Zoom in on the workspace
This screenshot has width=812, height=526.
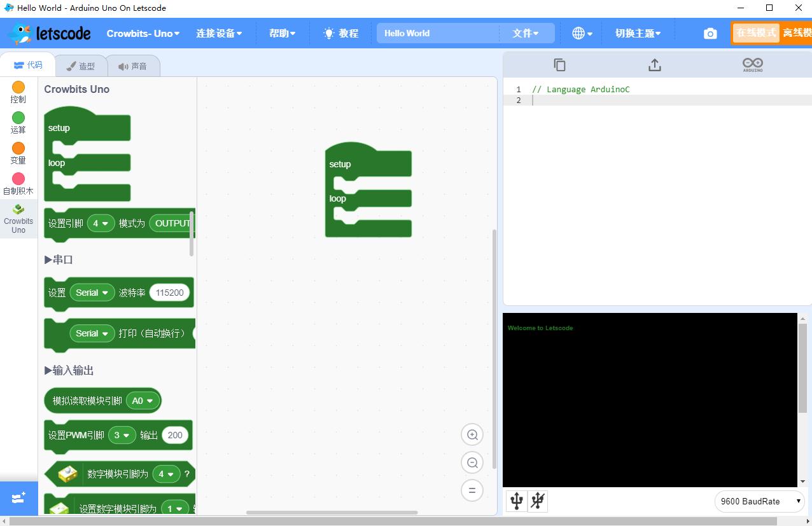pos(472,435)
